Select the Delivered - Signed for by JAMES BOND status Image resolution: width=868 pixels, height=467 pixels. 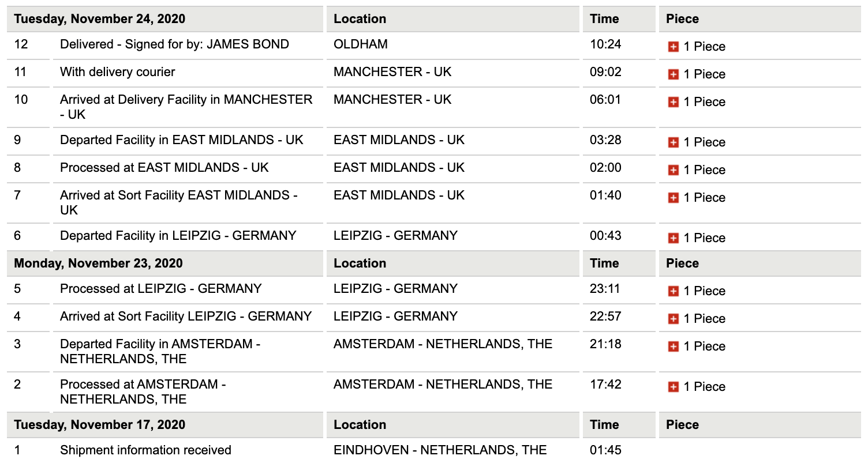(174, 44)
